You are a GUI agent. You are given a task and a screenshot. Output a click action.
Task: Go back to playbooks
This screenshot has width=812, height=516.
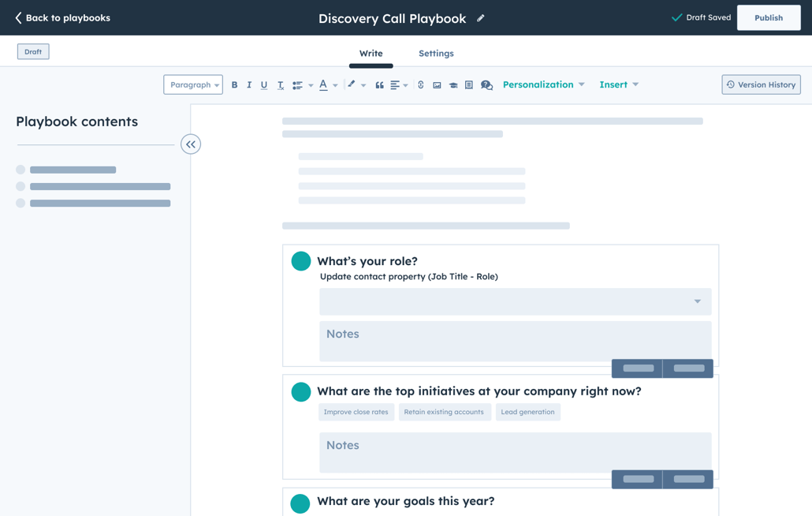[62, 18]
